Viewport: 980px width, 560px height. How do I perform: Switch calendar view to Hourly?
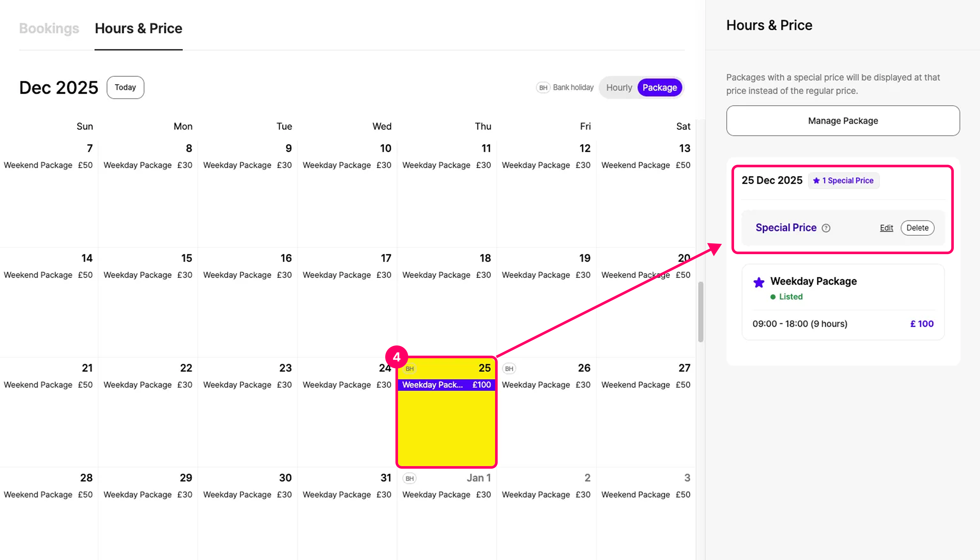point(619,88)
